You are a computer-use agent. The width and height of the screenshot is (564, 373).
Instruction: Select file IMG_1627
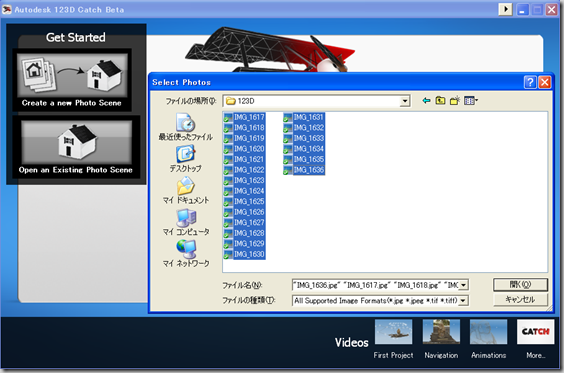pos(244,223)
